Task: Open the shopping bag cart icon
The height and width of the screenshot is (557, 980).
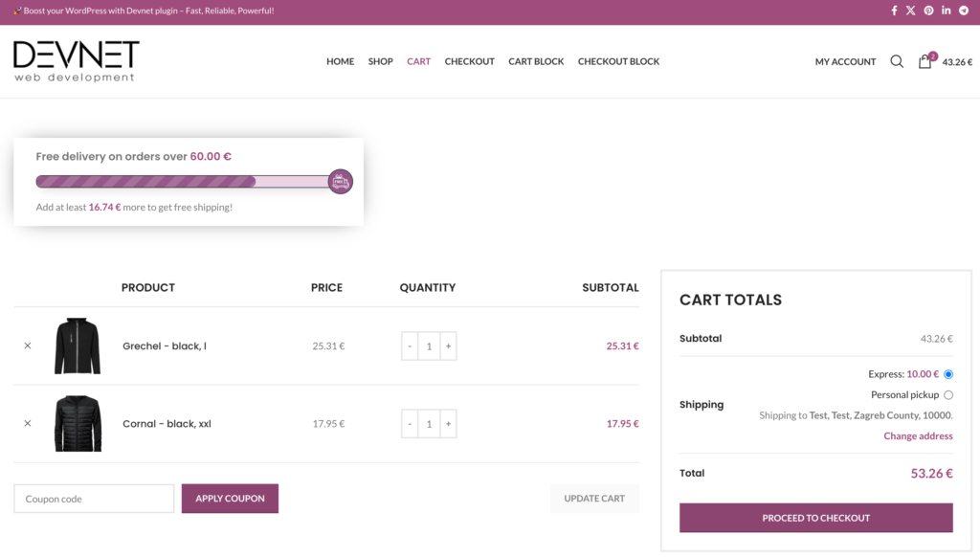Action: point(924,61)
